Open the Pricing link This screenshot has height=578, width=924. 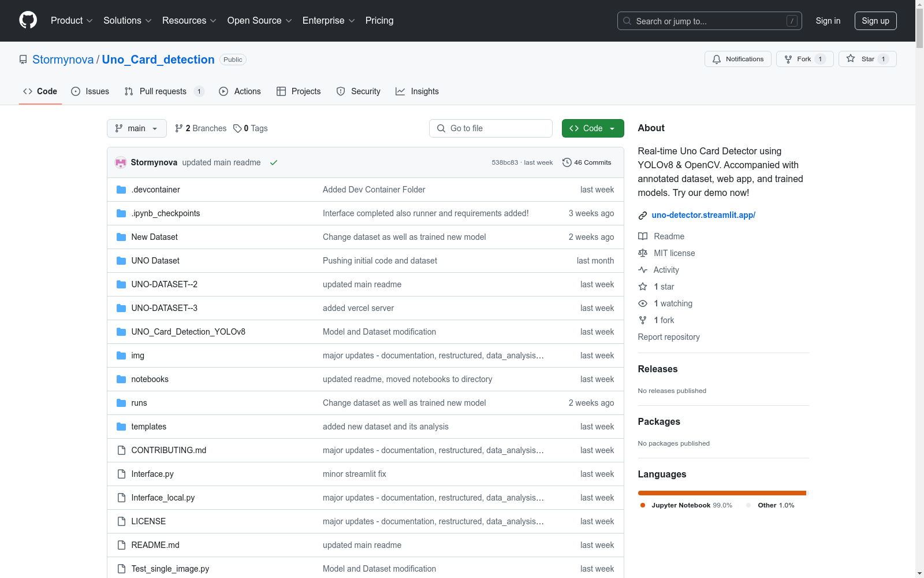point(379,20)
